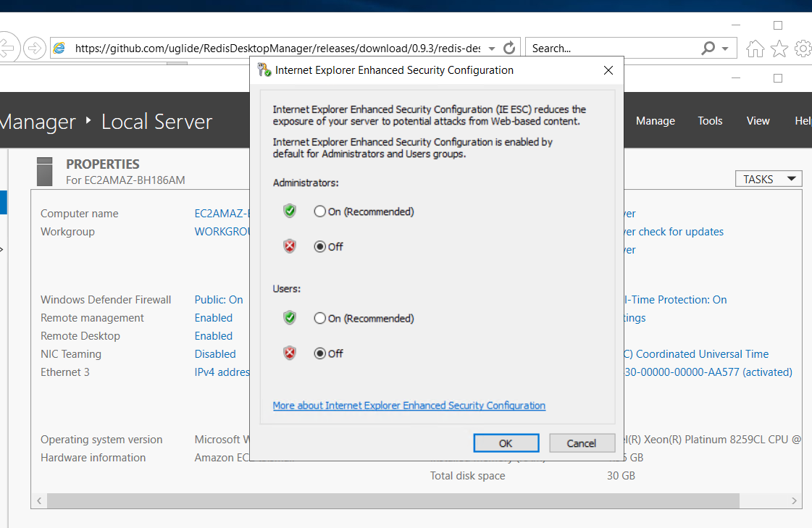Expand the address bar URL dropdown
The width and height of the screenshot is (812, 528).
point(492,49)
